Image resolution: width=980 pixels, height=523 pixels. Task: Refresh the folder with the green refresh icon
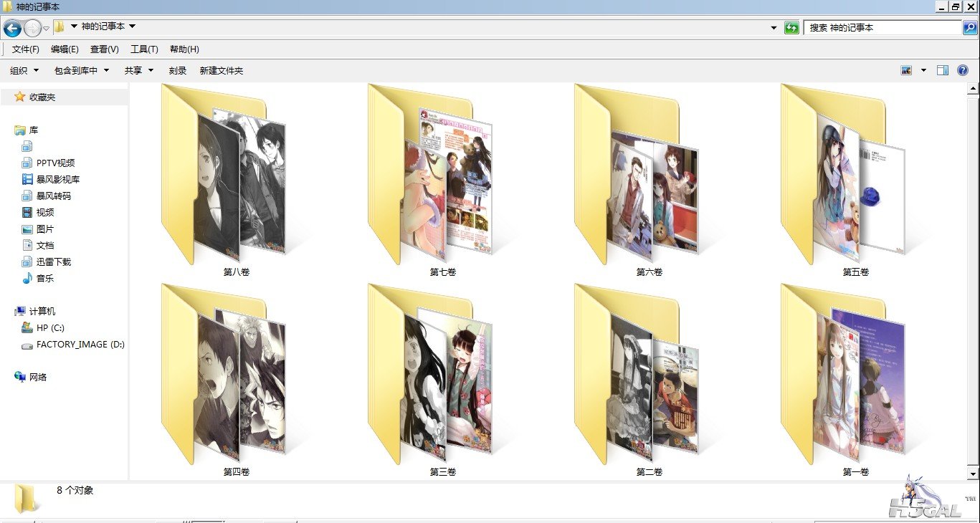(x=791, y=28)
